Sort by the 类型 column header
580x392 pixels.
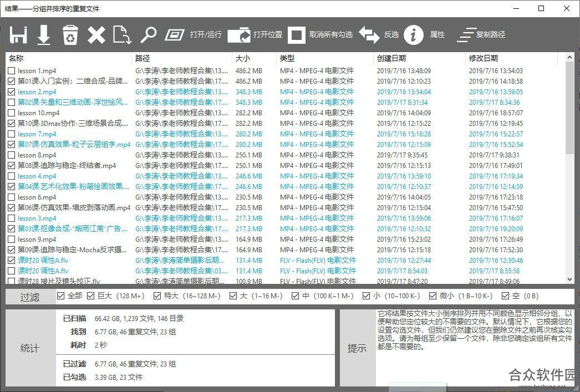325,58
